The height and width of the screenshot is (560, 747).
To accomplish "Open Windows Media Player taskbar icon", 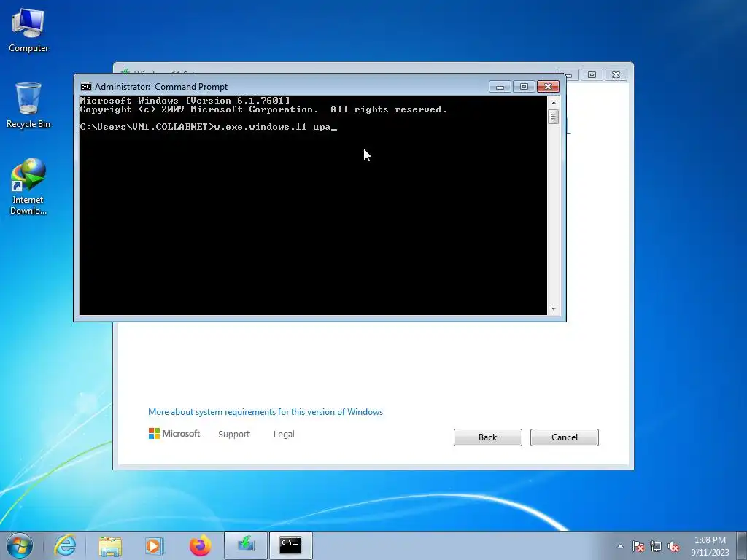I will pos(155,545).
